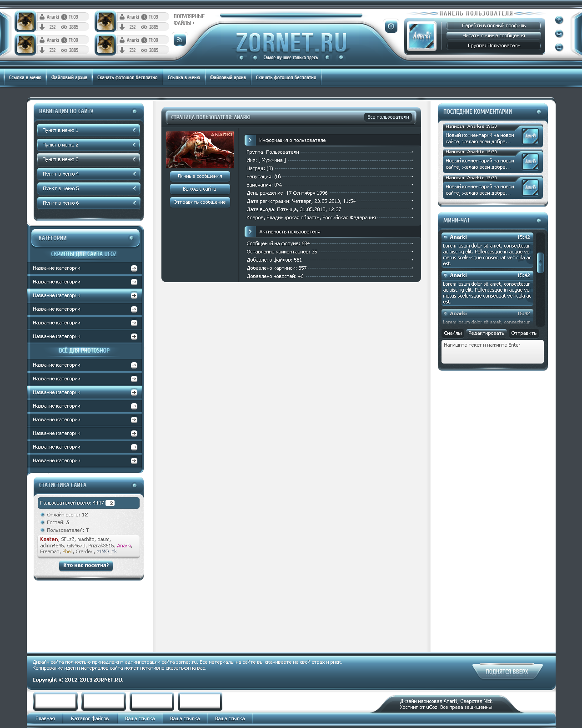The image size is (582, 728).
Task: Click Добавлено картинок: 857 row
Action: tap(330, 268)
